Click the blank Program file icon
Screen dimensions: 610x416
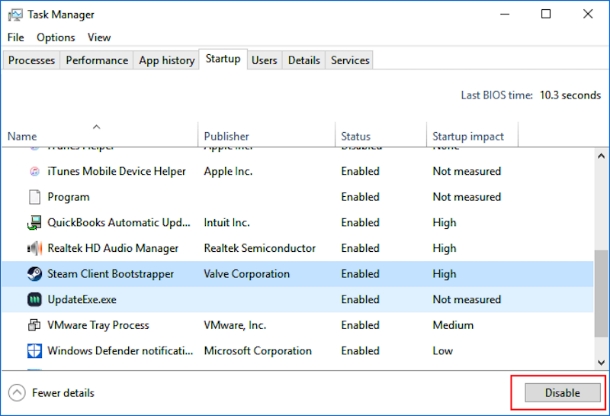pyautogui.click(x=33, y=197)
